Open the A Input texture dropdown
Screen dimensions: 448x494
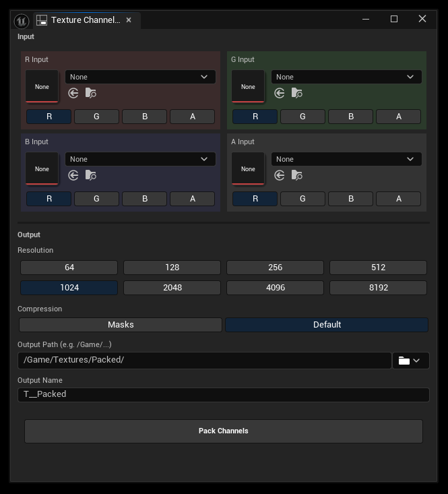point(346,159)
